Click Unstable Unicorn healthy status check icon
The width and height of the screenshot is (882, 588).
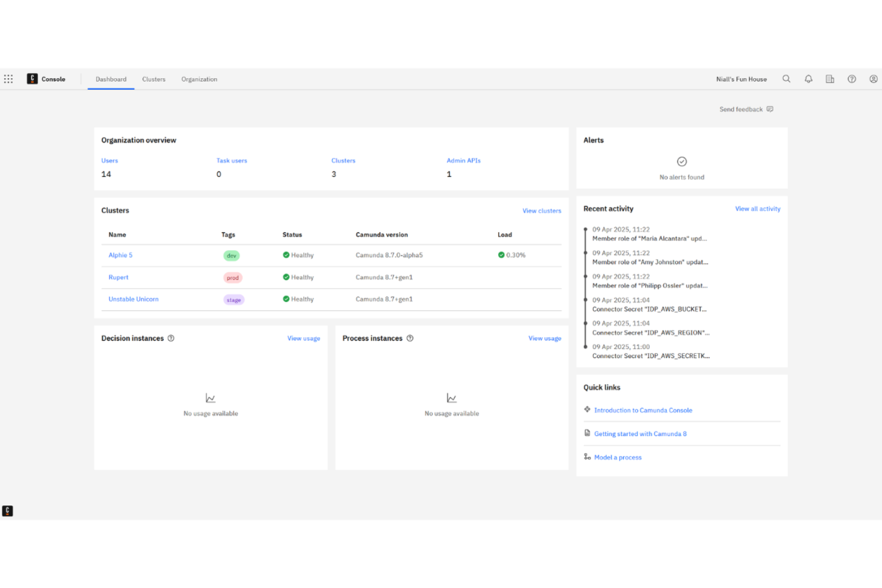(x=286, y=299)
